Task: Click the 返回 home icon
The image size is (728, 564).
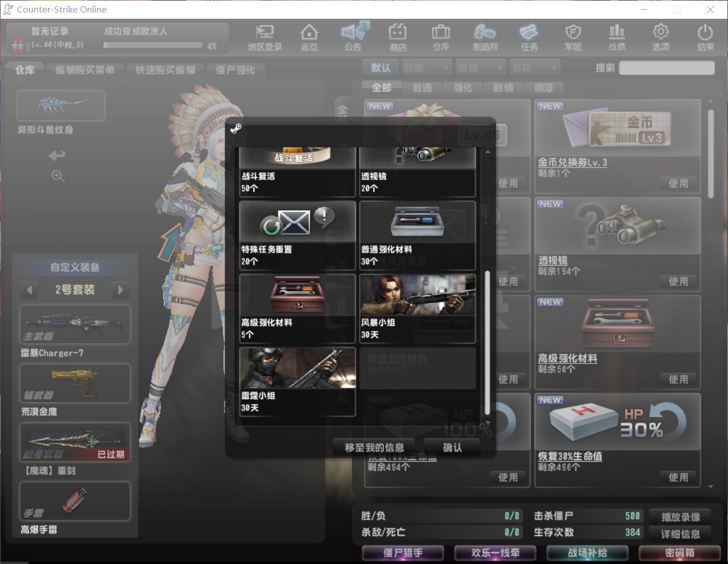Action: tap(309, 37)
